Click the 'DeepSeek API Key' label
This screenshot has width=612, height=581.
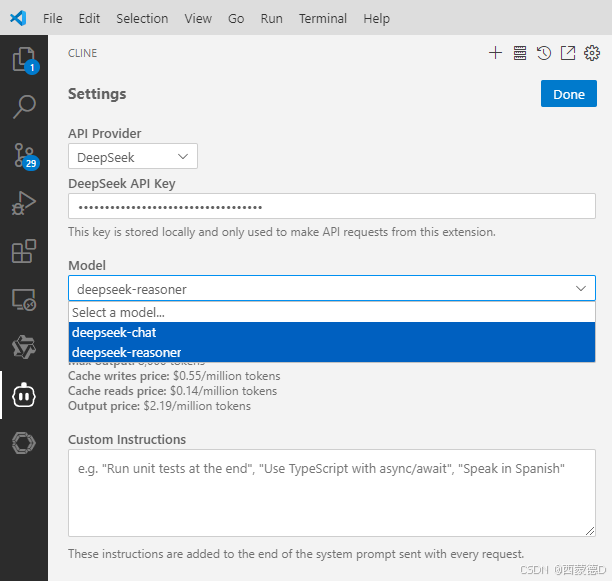pyautogui.click(x=122, y=183)
